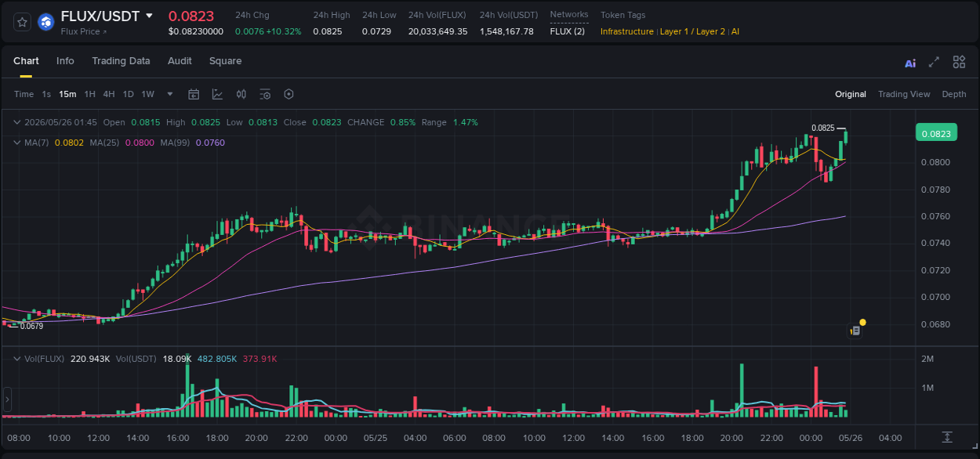Image resolution: width=980 pixels, height=459 pixels.
Task: Open the go-to-date calendar icon
Action: [194, 94]
